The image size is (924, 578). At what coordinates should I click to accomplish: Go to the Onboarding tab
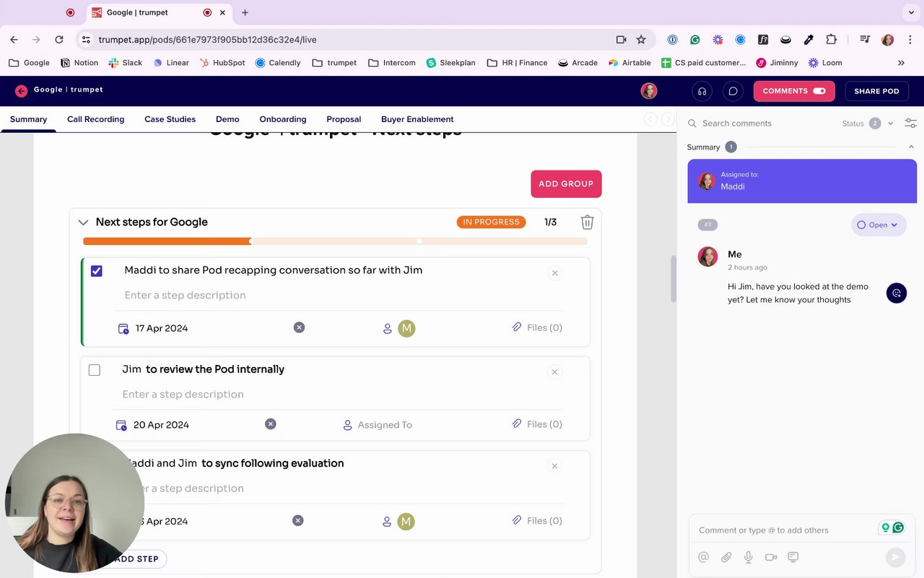click(x=283, y=119)
